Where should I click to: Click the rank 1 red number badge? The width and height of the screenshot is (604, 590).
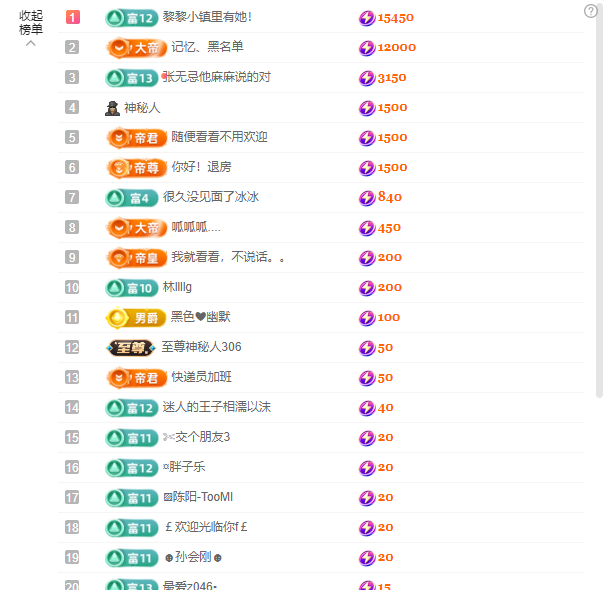[72, 17]
